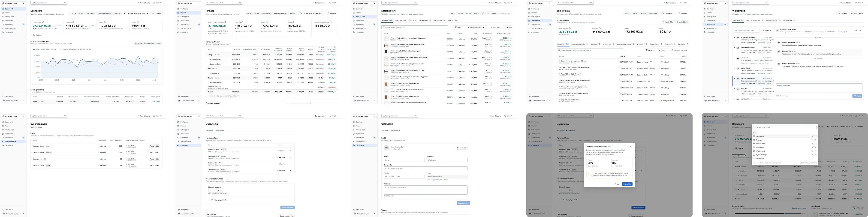
Task: Click Stanowisko field on Mój profil screen
Action: [426, 168]
